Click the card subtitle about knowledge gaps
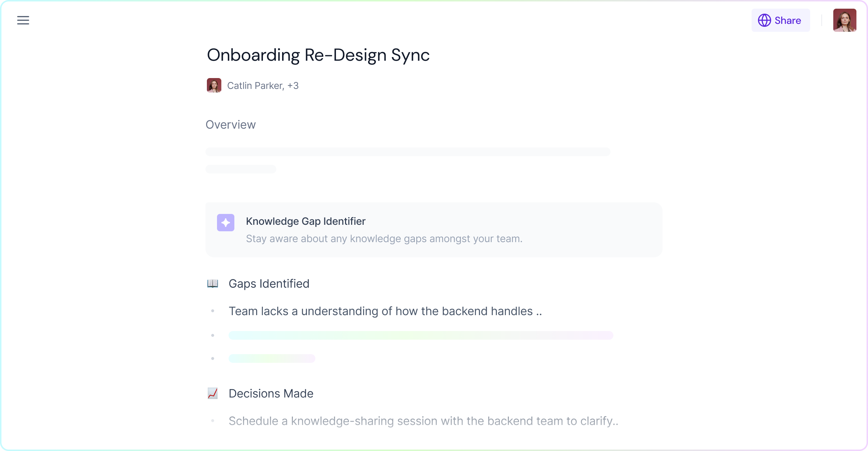Screen dimensions: 868x451 (384, 239)
